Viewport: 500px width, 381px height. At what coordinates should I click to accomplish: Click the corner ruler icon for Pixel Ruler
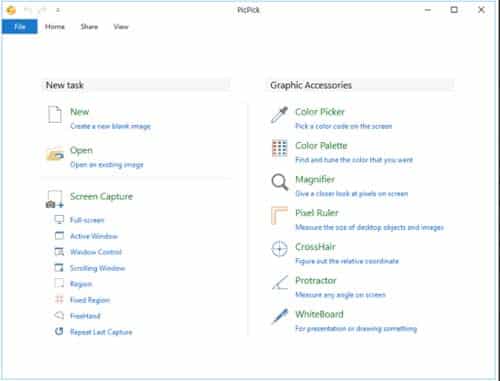[279, 216]
